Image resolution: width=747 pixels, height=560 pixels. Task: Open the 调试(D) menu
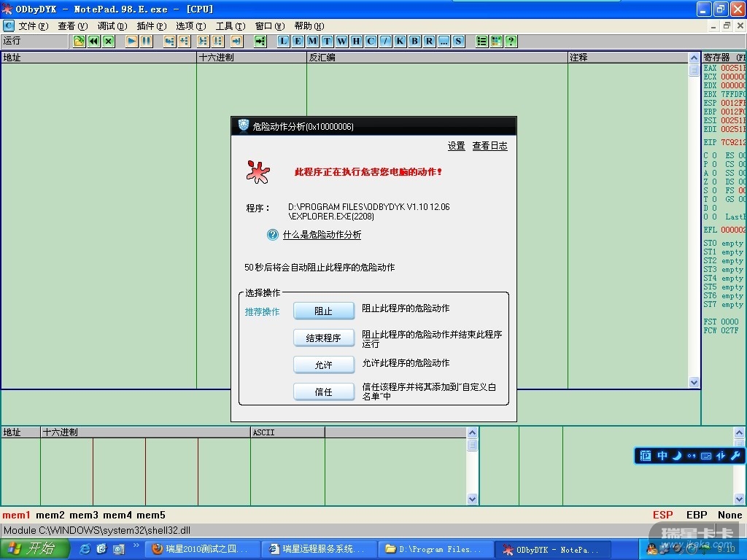click(112, 26)
